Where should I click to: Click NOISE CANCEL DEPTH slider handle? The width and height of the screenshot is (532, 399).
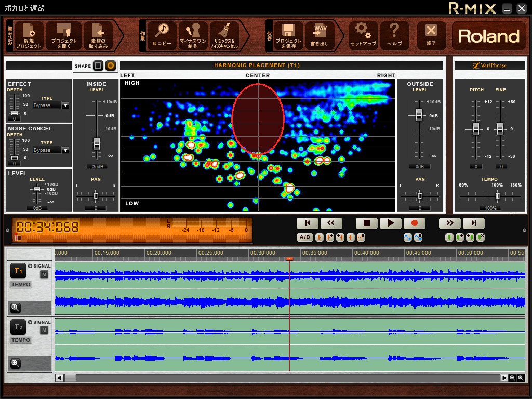coord(14,157)
